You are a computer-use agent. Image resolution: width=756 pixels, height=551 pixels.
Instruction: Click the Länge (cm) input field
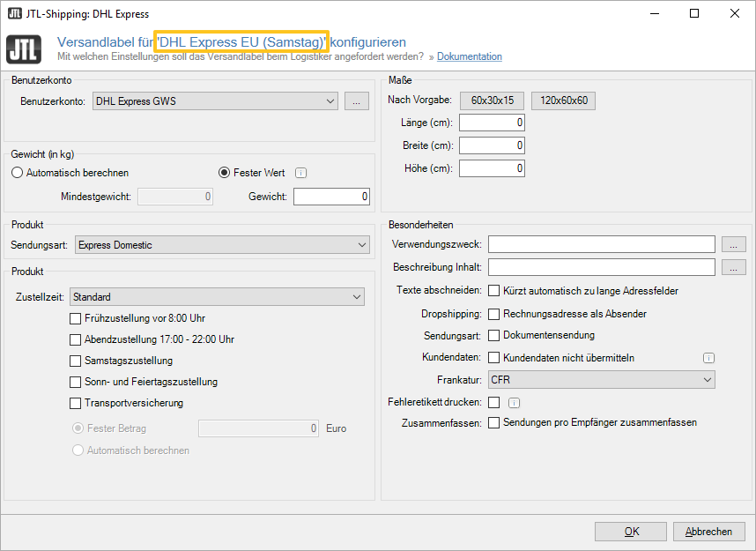tap(492, 123)
